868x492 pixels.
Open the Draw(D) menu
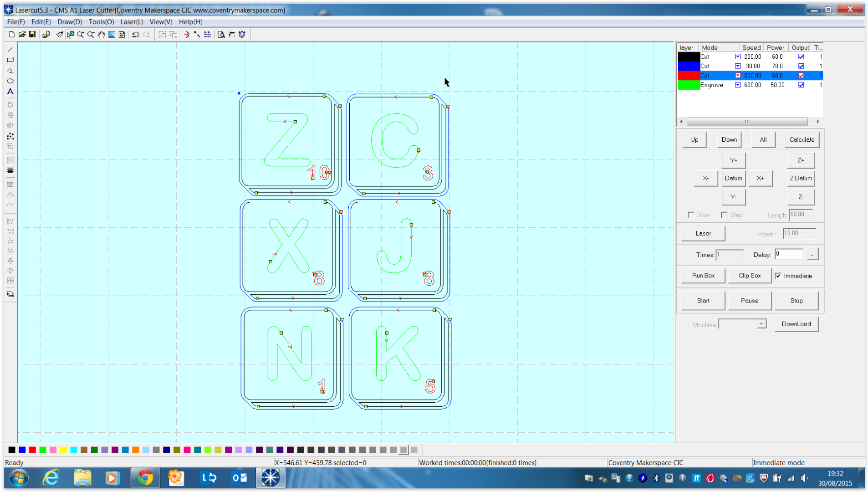69,21
